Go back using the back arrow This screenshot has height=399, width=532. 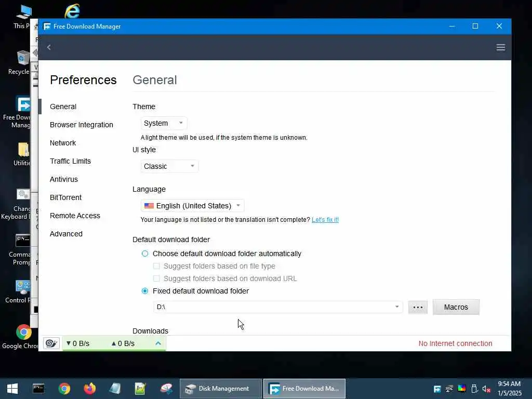click(x=49, y=47)
